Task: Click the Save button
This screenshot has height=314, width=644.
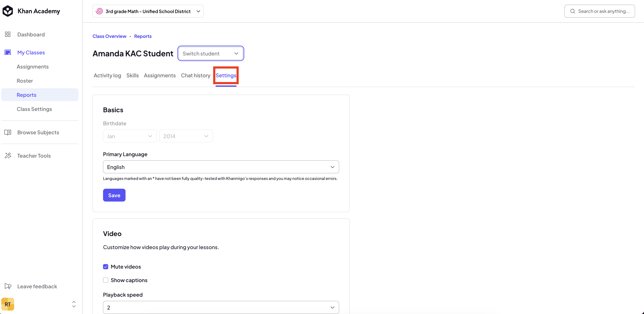Action: 114,195
